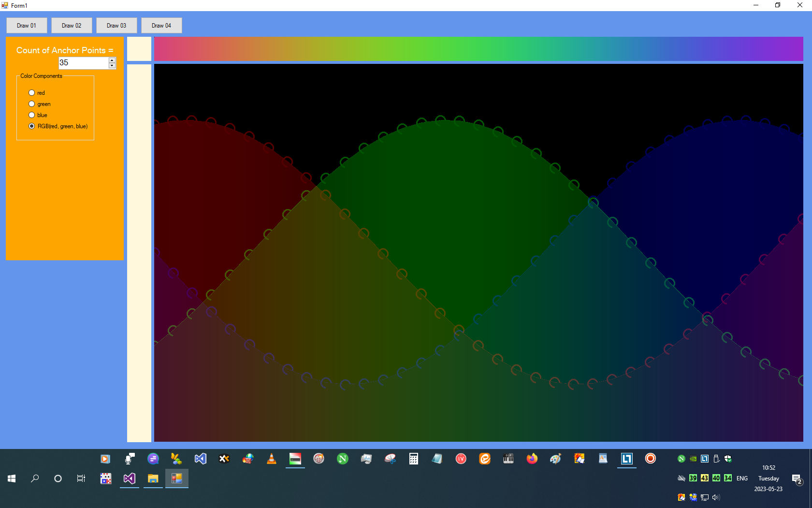Launch blue Visual Studio Code icon
The image size is (812, 508).
(x=200, y=459)
